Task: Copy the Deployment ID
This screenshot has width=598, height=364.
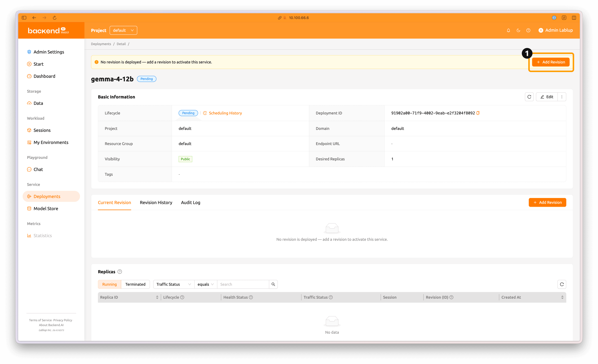Action: (478, 113)
